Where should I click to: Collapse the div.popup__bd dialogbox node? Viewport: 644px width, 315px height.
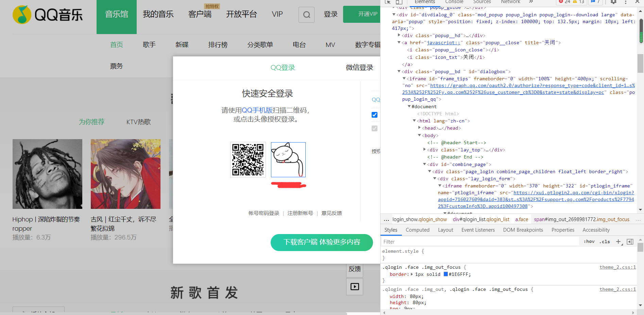click(399, 71)
